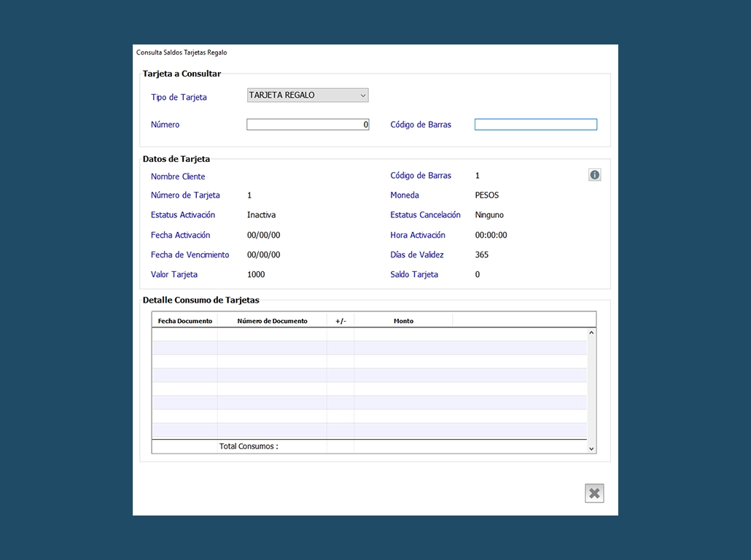The image size is (751, 560).
Task: Select the Valor Tarjeta value 1000
Action: tap(256, 275)
